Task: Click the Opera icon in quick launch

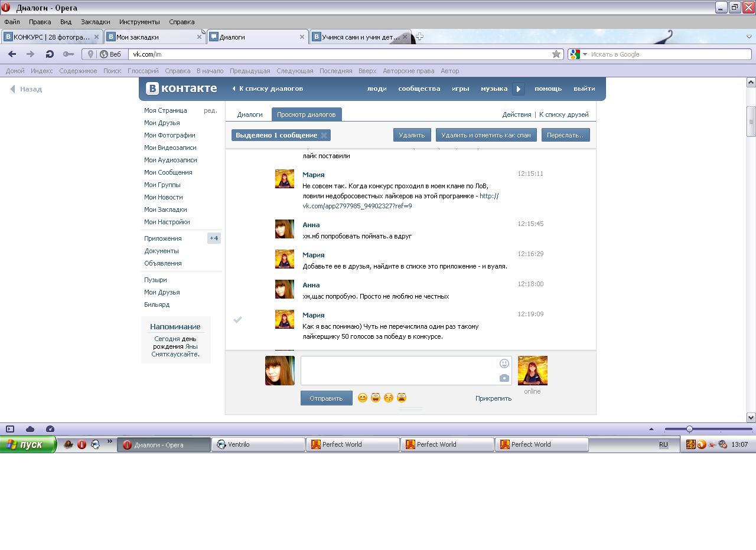Action: click(82, 444)
